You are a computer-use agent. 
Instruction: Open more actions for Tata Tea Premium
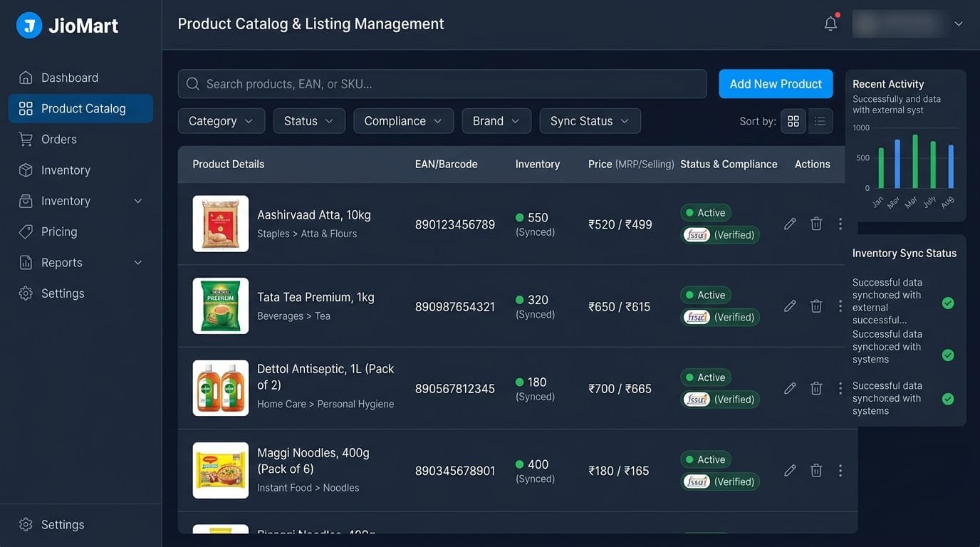(x=840, y=306)
